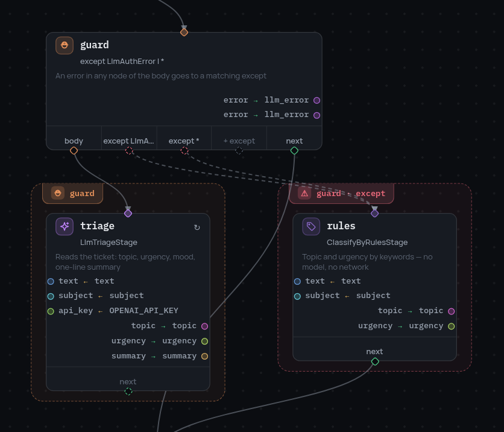The height and width of the screenshot is (432, 504).
Task: Click rules topic output port
Action: pyautogui.click(x=452, y=311)
